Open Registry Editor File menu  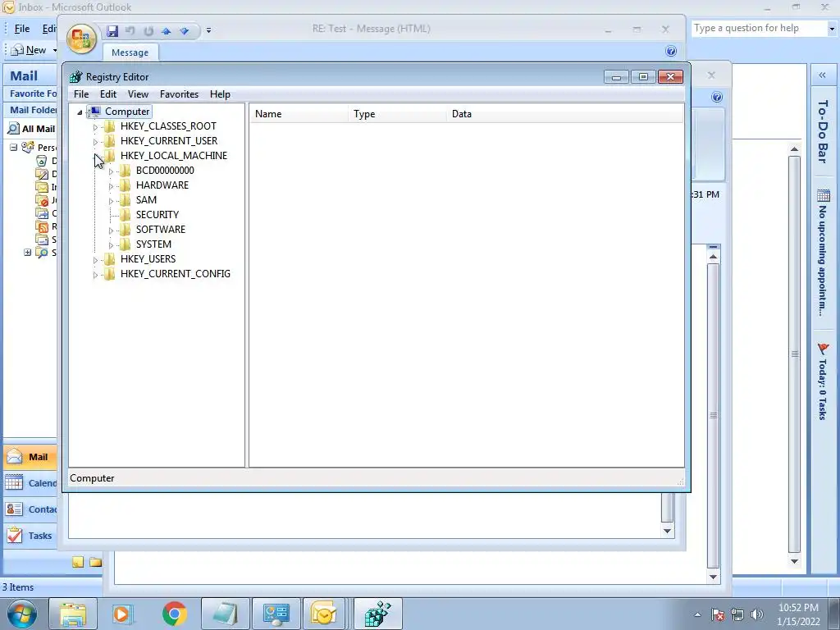(81, 94)
